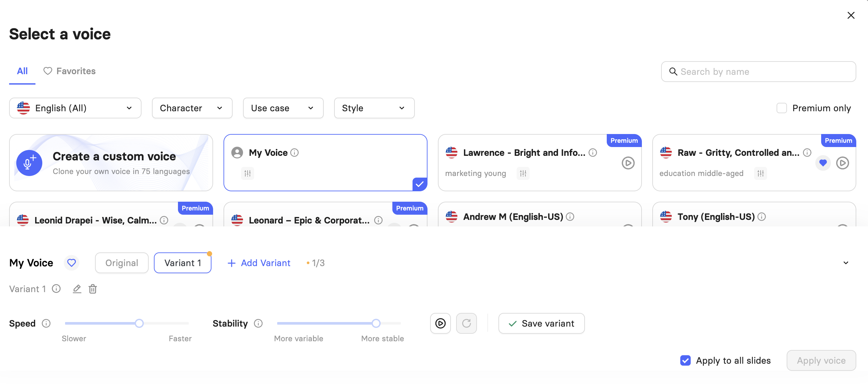Show info for Andrew M voice
The height and width of the screenshot is (391, 868).
(x=570, y=217)
